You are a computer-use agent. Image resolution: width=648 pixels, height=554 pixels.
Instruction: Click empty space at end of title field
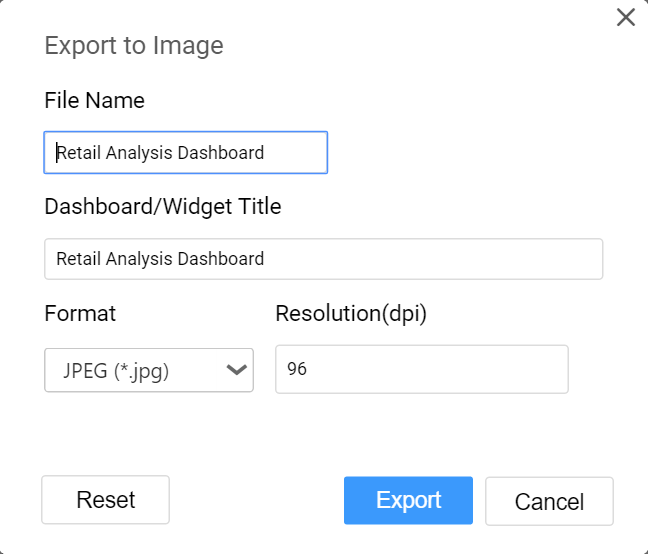click(434, 259)
